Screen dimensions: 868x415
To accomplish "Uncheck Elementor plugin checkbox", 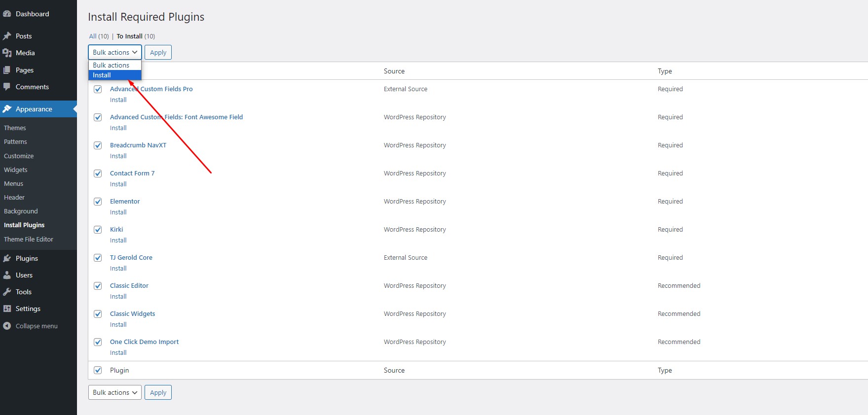I will click(98, 202).
